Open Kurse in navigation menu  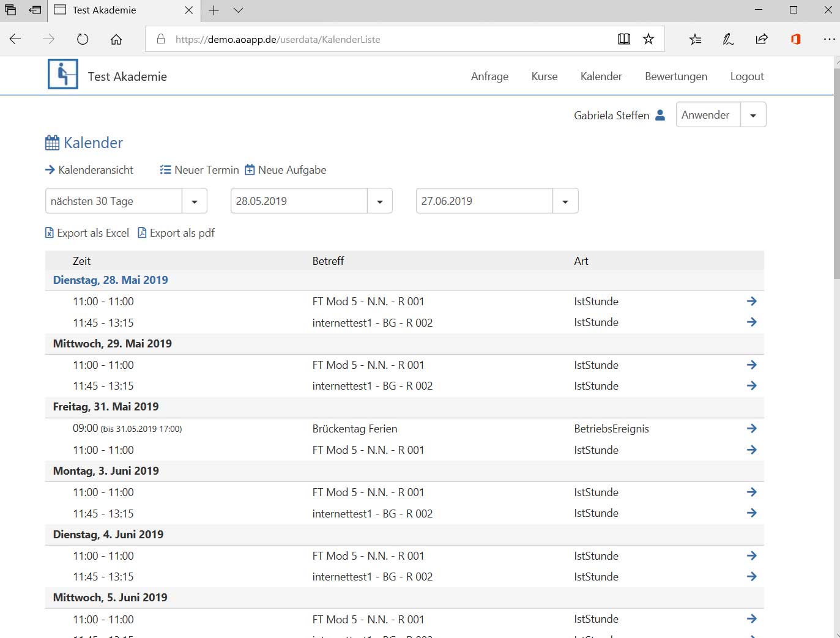pos(545,76)
